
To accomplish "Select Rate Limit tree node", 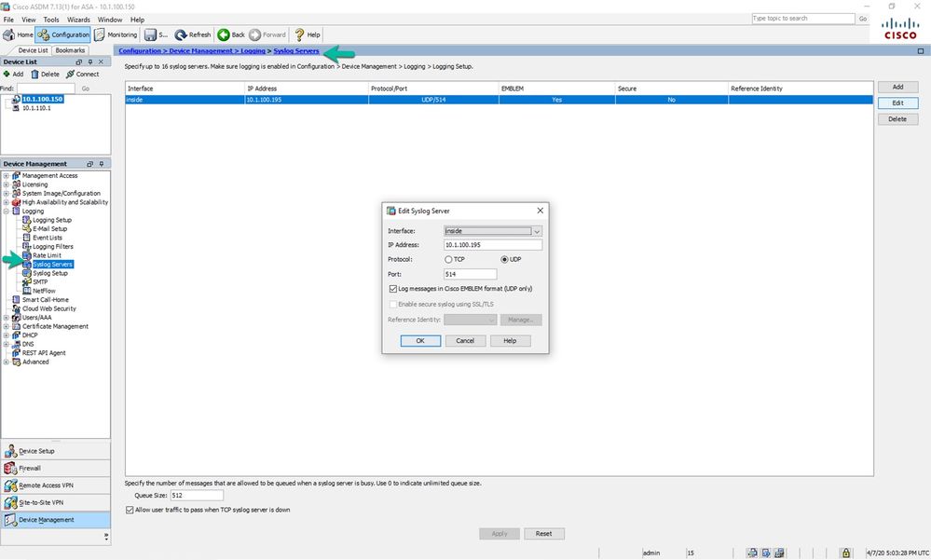I will (x=47, y=256).
